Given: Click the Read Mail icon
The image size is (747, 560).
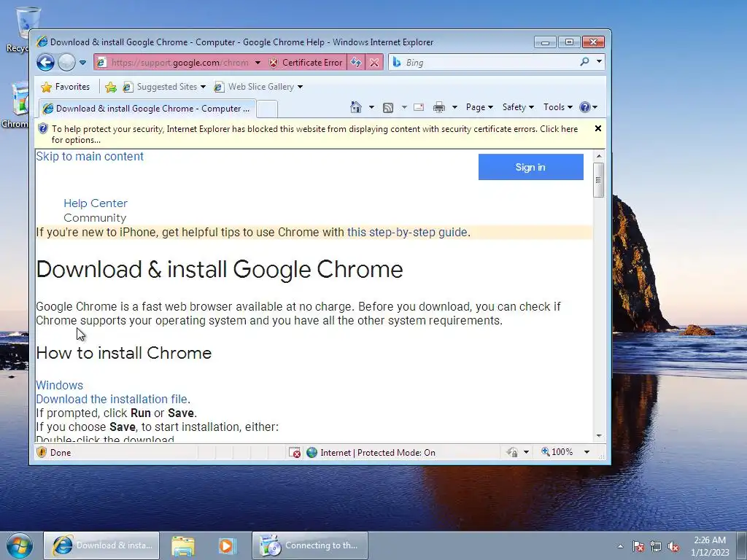Looking at the screenshot, I should coord(419,107).
